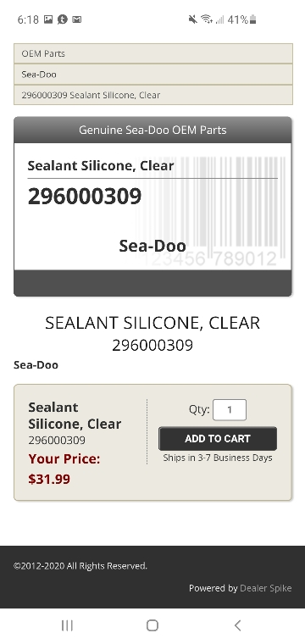Tap the image notification icon in status bar
The image size is (305, 644).
(48, 19)
